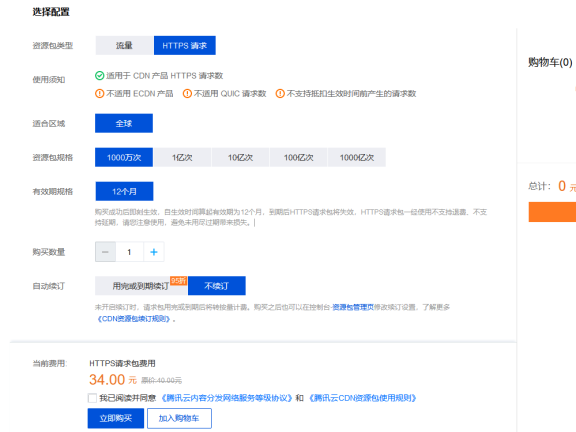
Task: Choose the 12个月 validity period
Action: point(124,191)
